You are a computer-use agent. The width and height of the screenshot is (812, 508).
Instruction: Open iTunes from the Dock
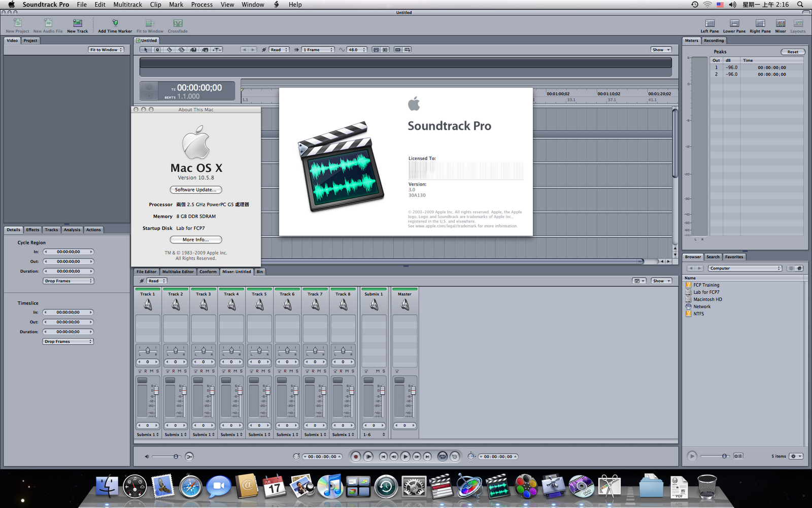pyautogui.click(x=330, y=486)
